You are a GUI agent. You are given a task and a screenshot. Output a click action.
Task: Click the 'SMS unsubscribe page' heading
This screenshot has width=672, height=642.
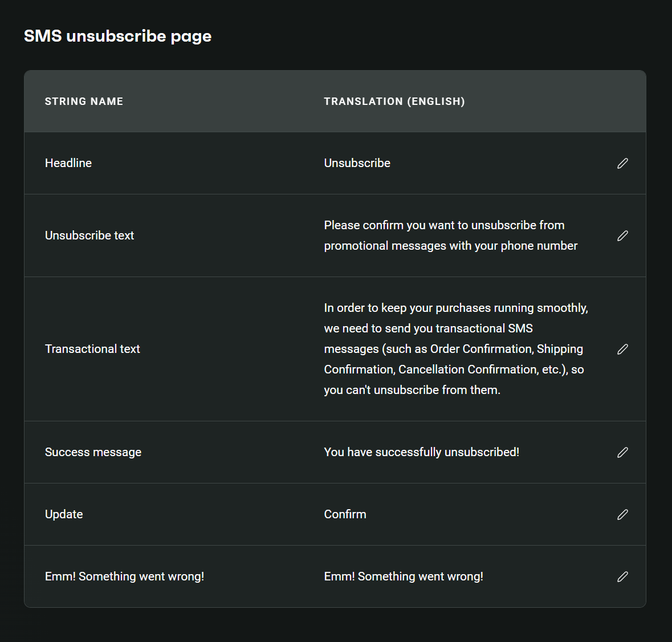click(117, 36)
